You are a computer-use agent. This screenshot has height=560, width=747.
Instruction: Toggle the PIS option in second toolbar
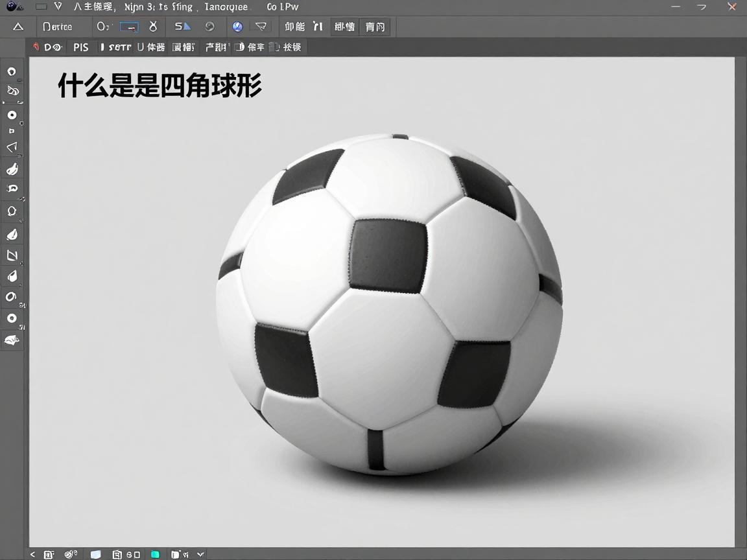tap(81, 47)
